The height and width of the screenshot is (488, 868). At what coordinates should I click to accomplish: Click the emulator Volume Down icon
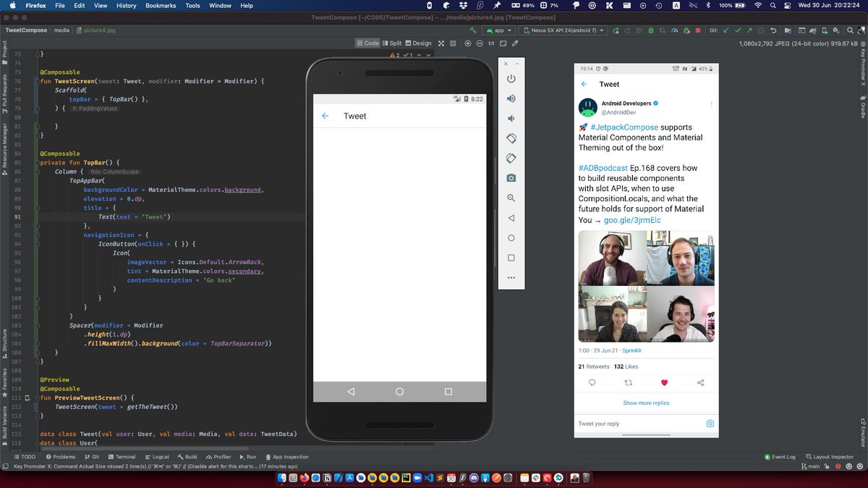click(511, 118)
